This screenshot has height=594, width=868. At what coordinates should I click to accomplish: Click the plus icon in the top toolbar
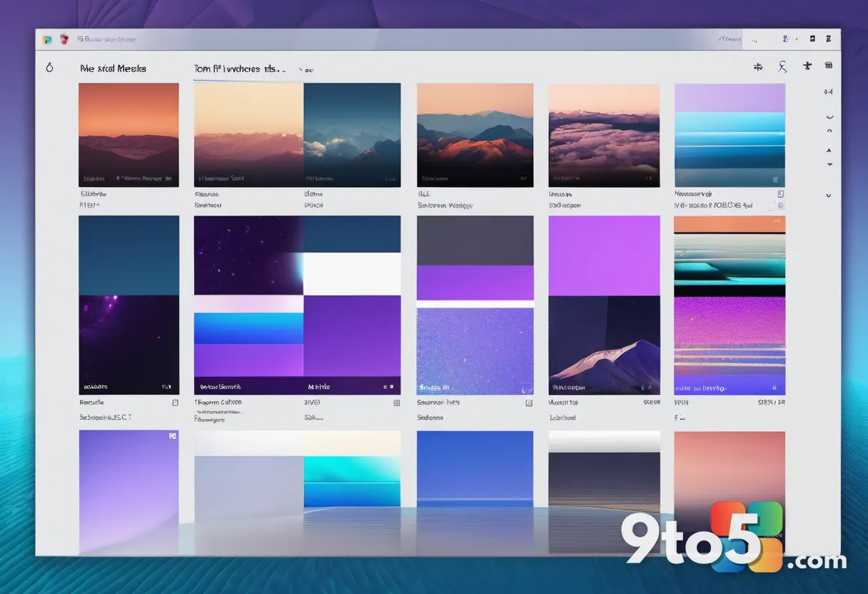(x=807, y=66)
